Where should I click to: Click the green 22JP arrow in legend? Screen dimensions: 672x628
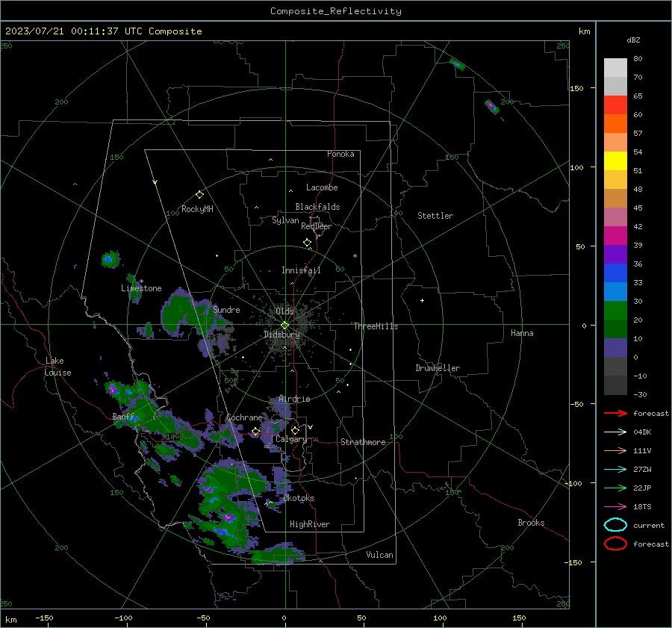[615, 488]
